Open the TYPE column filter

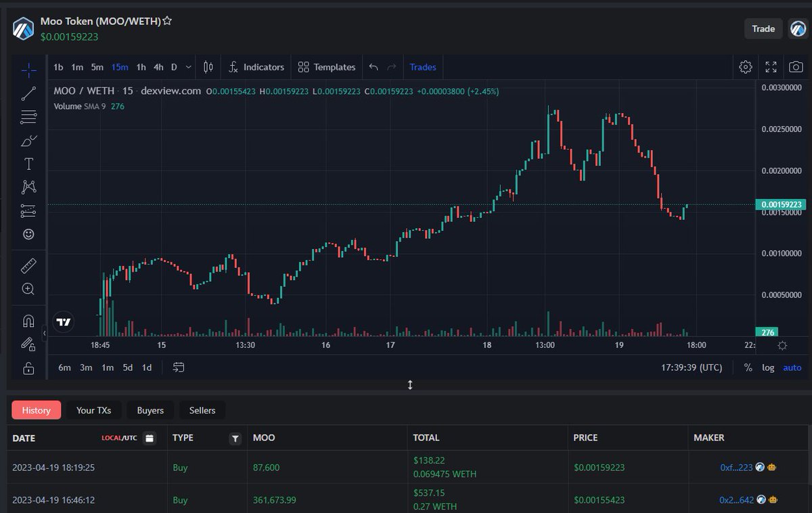(x=235, y=439)
